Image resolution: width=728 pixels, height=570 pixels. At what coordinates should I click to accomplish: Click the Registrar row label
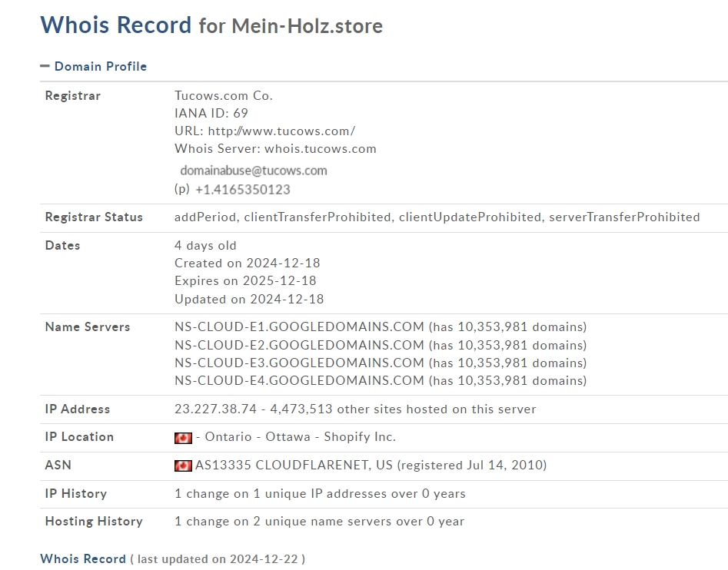73,95
